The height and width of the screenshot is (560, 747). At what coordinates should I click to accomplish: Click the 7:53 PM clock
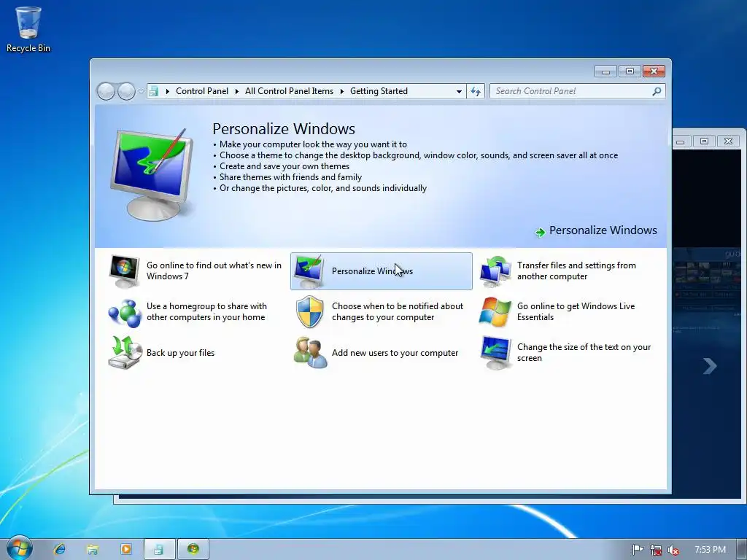711,550
